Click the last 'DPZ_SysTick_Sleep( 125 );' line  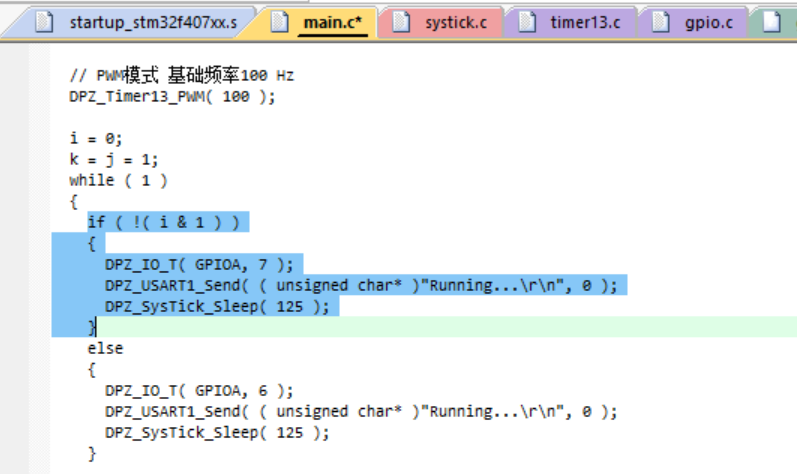[x=217, y=432]
